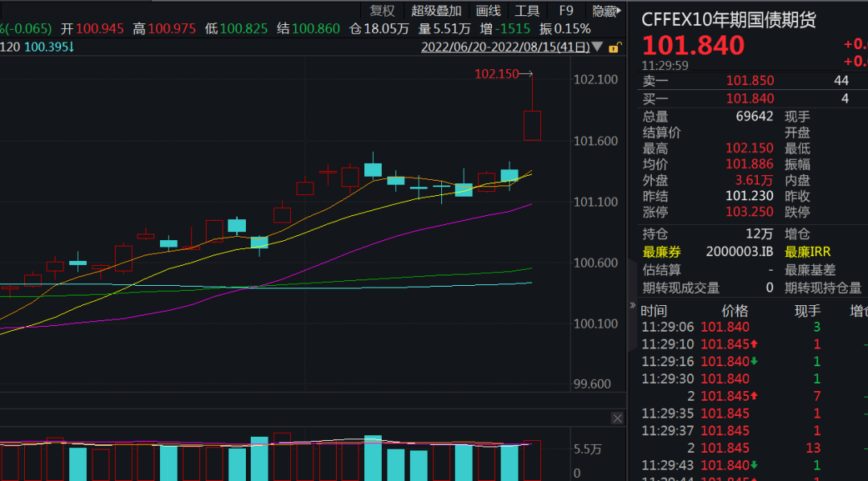
Task: Collapse the right panel using the splitter arrows
Action: tap(632, 306)
